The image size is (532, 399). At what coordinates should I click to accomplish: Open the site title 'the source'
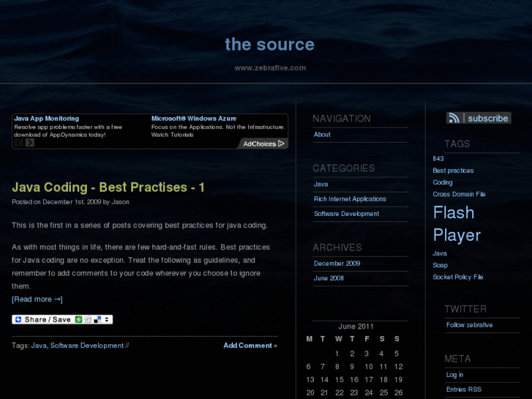[x=270, y=45]
